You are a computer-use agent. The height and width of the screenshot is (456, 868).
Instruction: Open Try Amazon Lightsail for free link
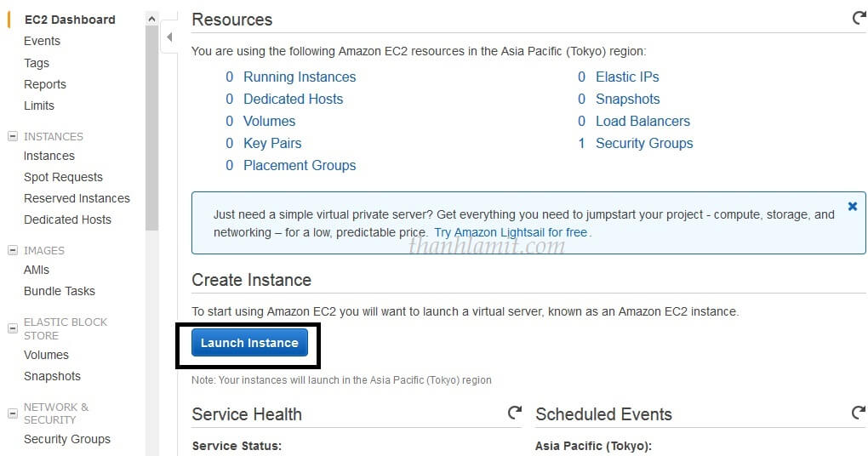pyautogui.click(x=511, y=232)
